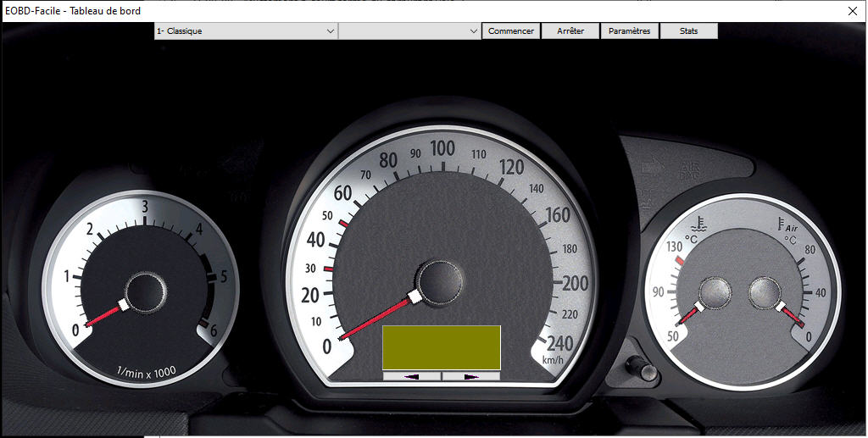
Task: Click the trip reset knob
Action: (x=643, y=369)
